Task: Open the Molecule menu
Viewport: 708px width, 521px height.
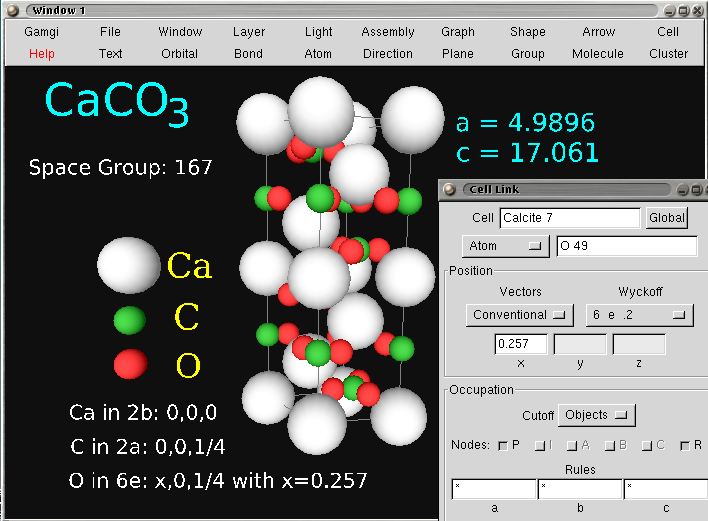Action: [x=598, y=54]
